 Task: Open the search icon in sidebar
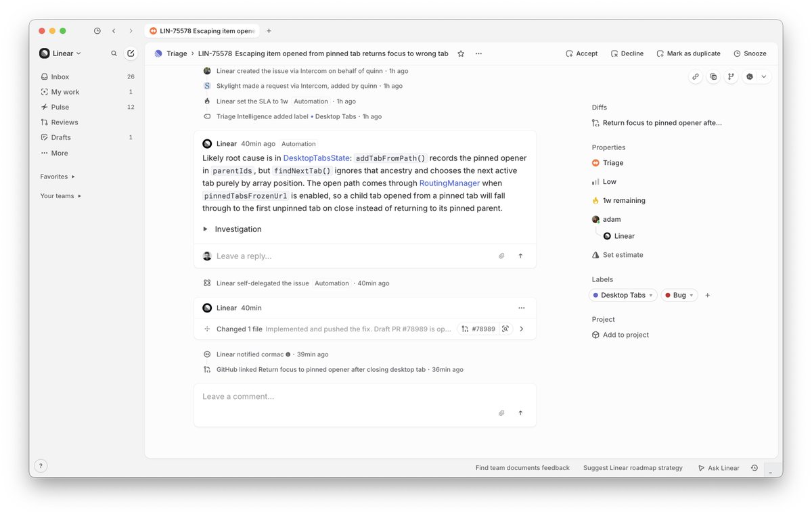coord(114,53)
